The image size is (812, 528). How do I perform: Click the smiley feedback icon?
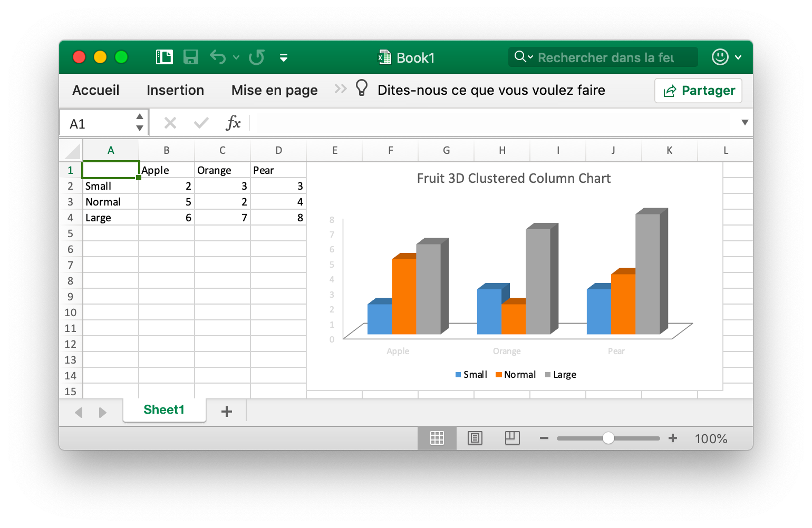[720, 57]
